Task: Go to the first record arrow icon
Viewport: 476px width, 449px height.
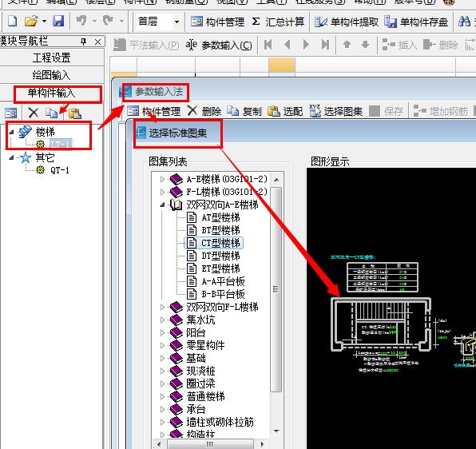Action: 268,45
